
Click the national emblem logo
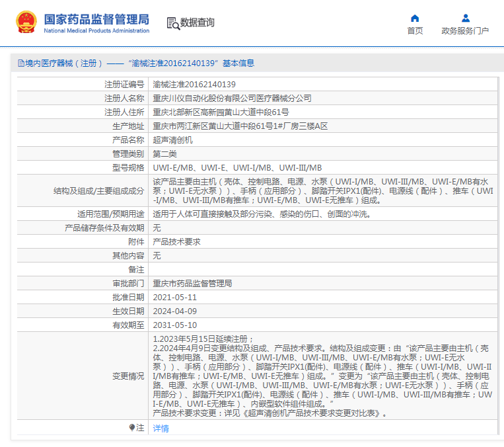(27, 22)
